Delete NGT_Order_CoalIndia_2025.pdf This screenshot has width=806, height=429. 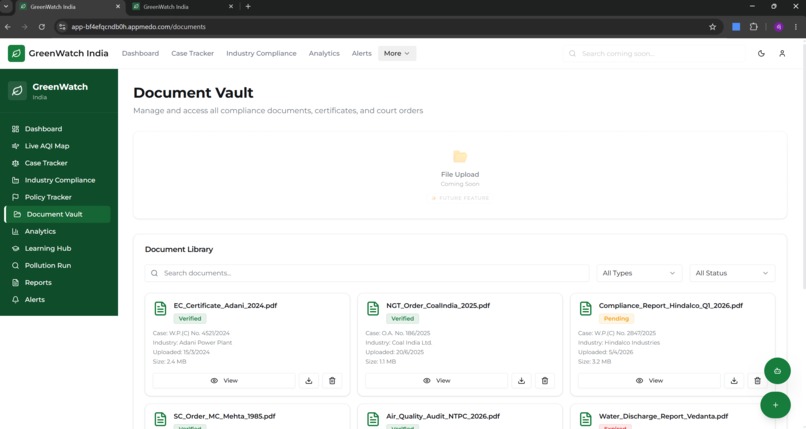[545, 381]
